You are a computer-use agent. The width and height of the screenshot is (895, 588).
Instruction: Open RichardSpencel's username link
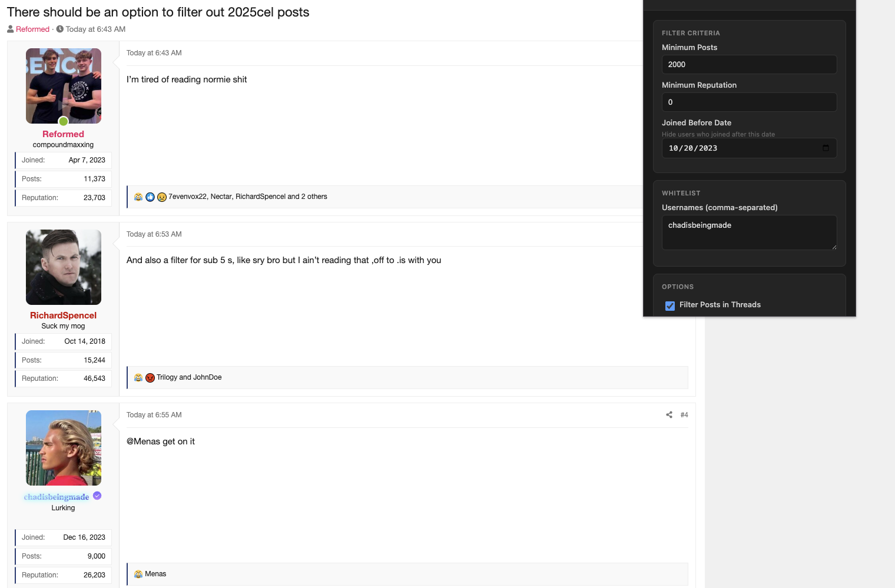[x=63, y=315]
